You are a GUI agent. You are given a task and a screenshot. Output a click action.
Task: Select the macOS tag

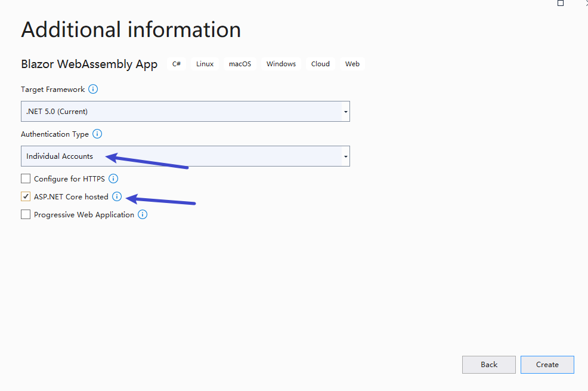(x=240, y=63)
